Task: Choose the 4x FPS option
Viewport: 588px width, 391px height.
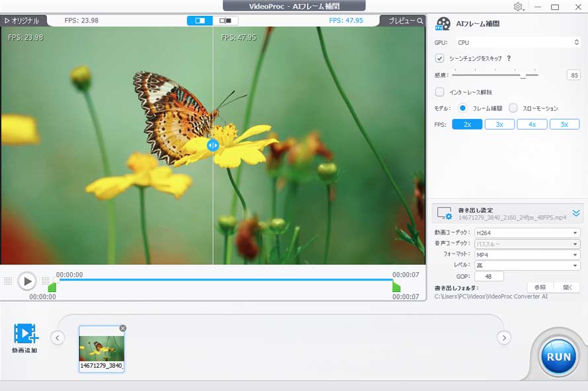Action: (x=532, y=124)
